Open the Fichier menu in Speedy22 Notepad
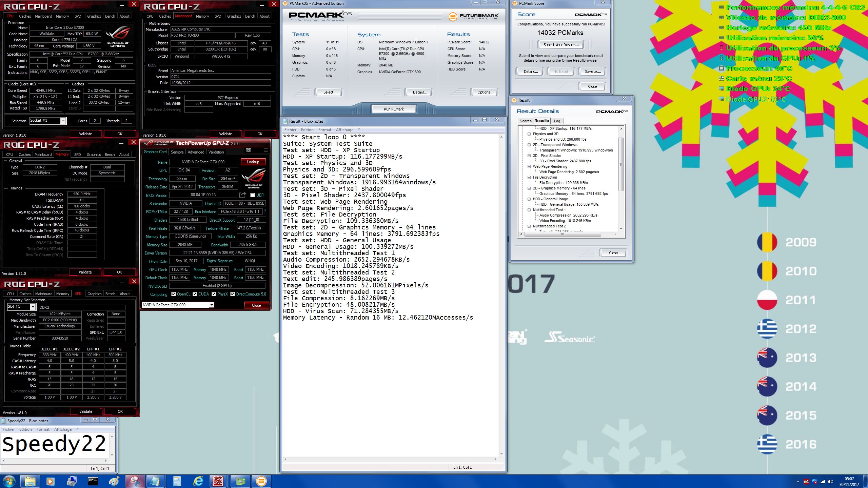The image size is (868, 488). coord(9,429)
